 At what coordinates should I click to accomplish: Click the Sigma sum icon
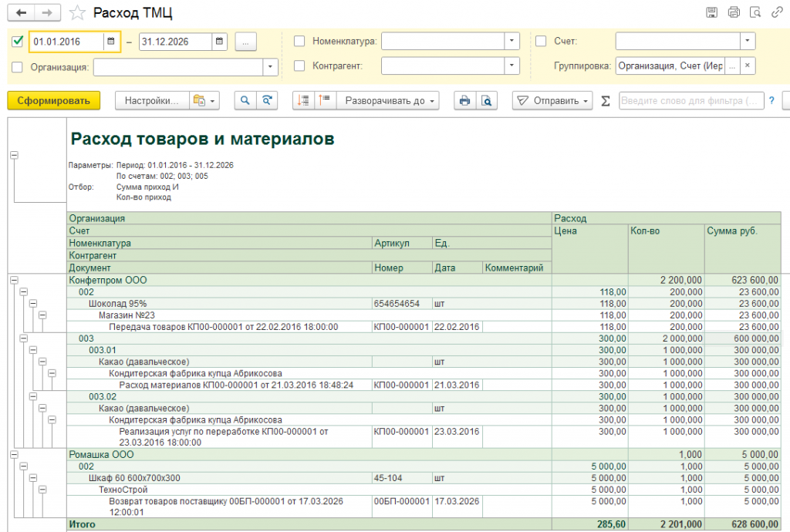[606, 101]
